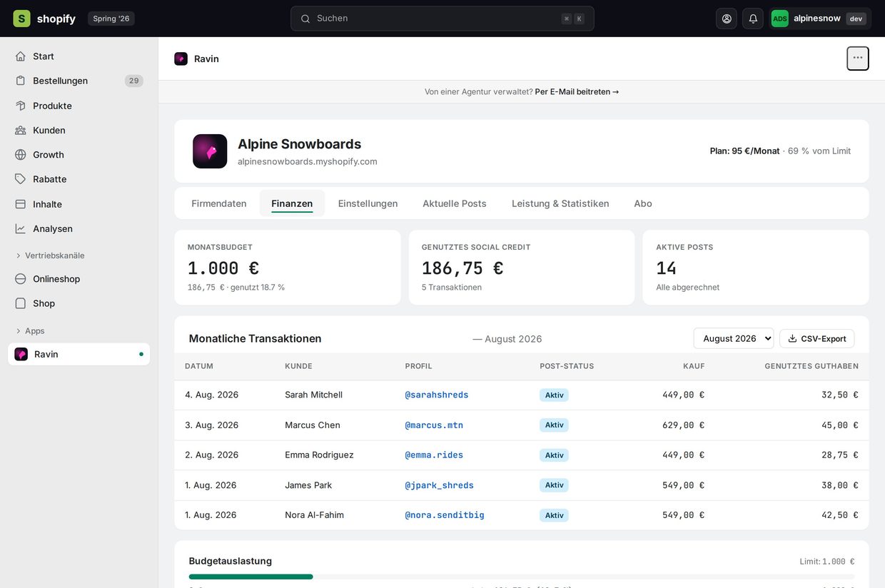Click the Plan: 95 €/Monat text
The height and width of the screenshot is (588, 885).
(744, 151)
